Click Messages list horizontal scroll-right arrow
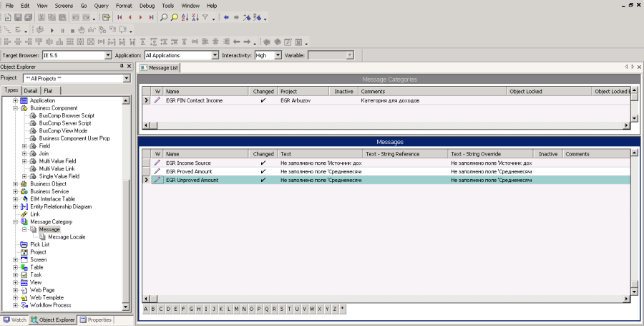Image resolution: width=644 pixels, height=326 pixels. point(626,299)
